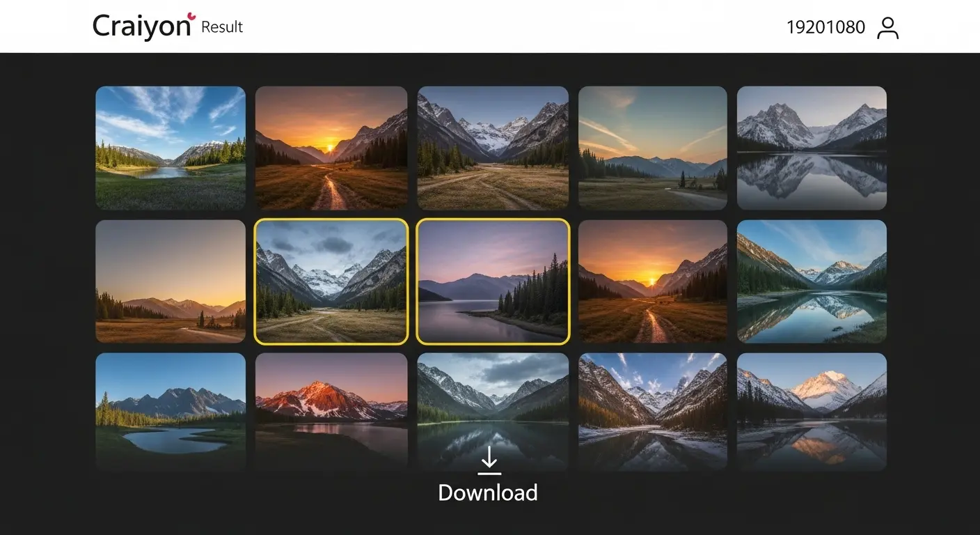980x535 pixels.
Task: Deselect the yellow-outlined purple twilight lake image
Action: 493,281
